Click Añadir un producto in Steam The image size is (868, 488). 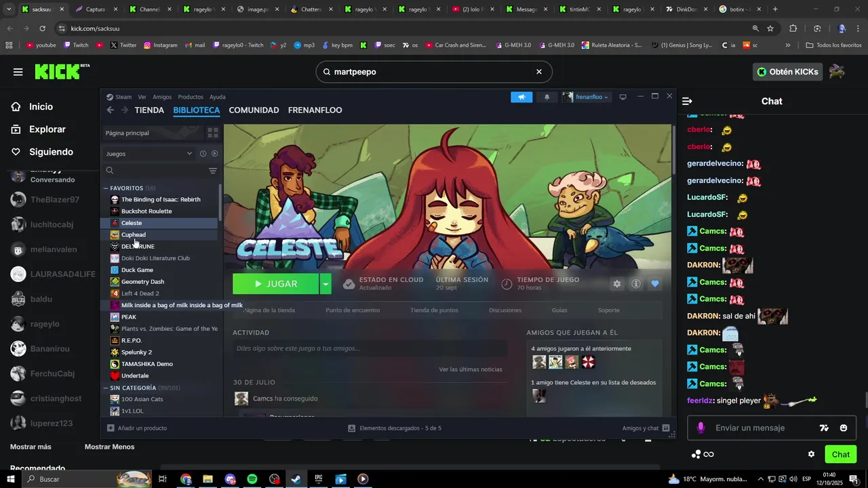point(137,428)
